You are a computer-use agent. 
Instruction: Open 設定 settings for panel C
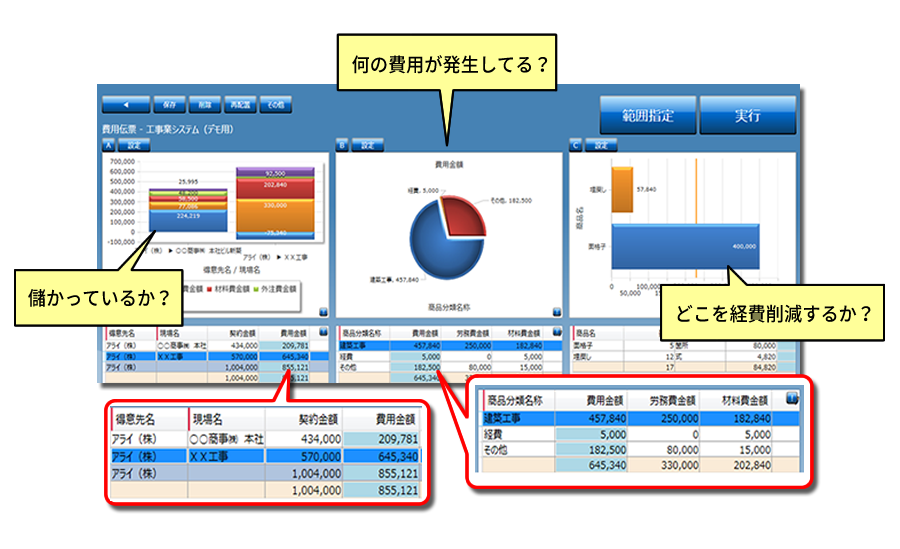point(601,144)
